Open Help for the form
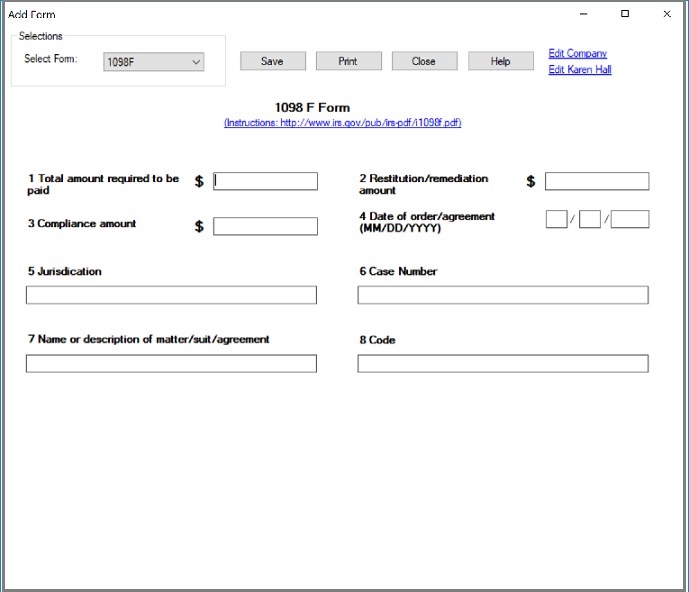The width and height of the screenshot is (689, 592). pos(501,61)
